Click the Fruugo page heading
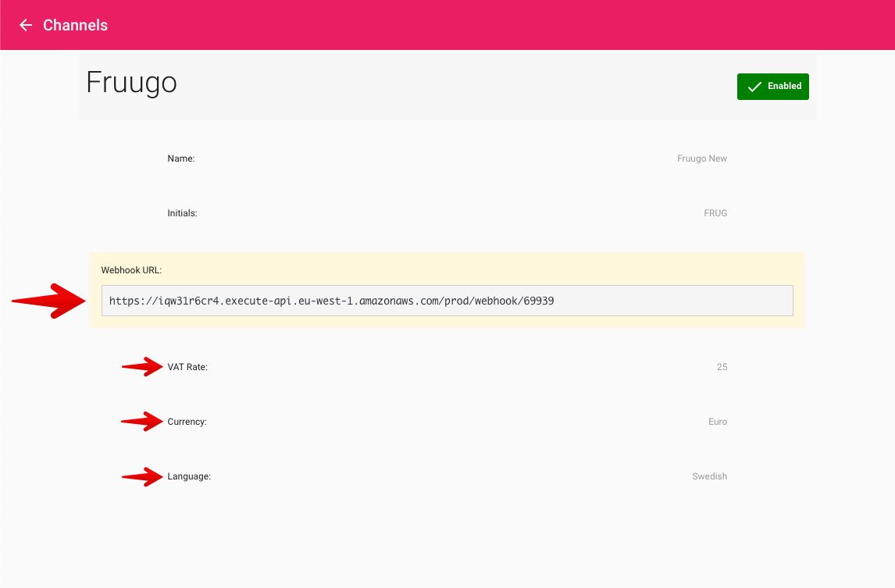 click(132, 82)
